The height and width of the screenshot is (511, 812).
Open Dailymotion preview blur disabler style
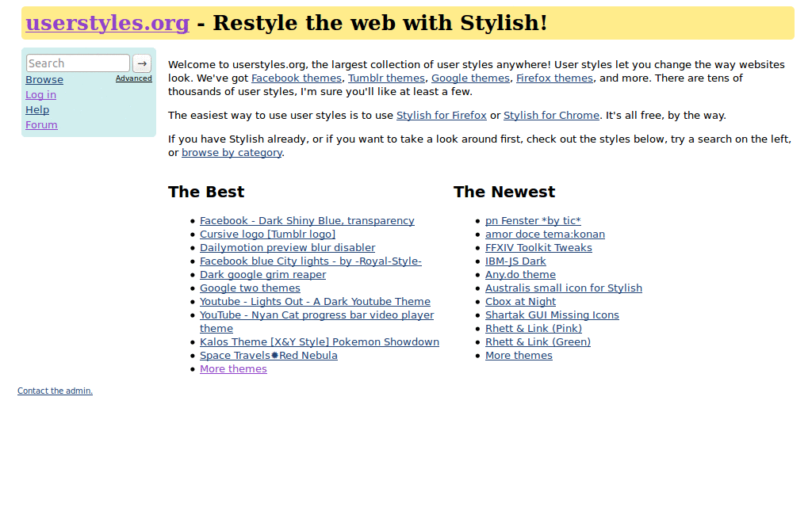(x=287, y=248)
